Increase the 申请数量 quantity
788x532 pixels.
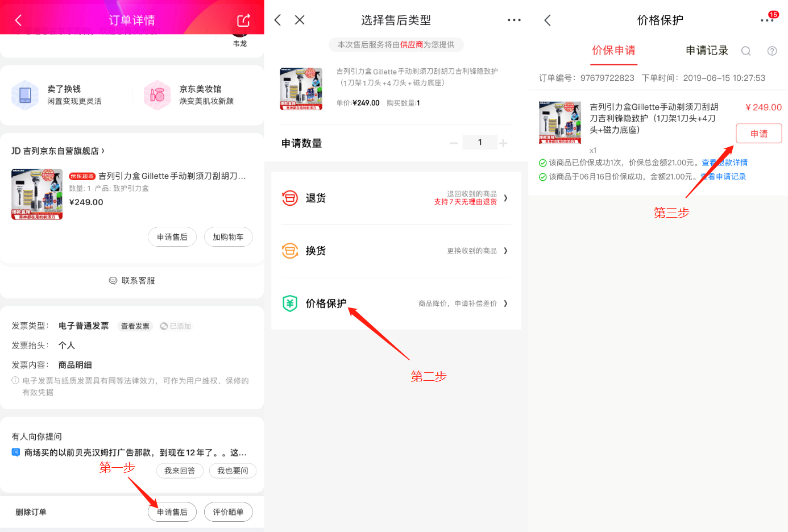point(503,143)
